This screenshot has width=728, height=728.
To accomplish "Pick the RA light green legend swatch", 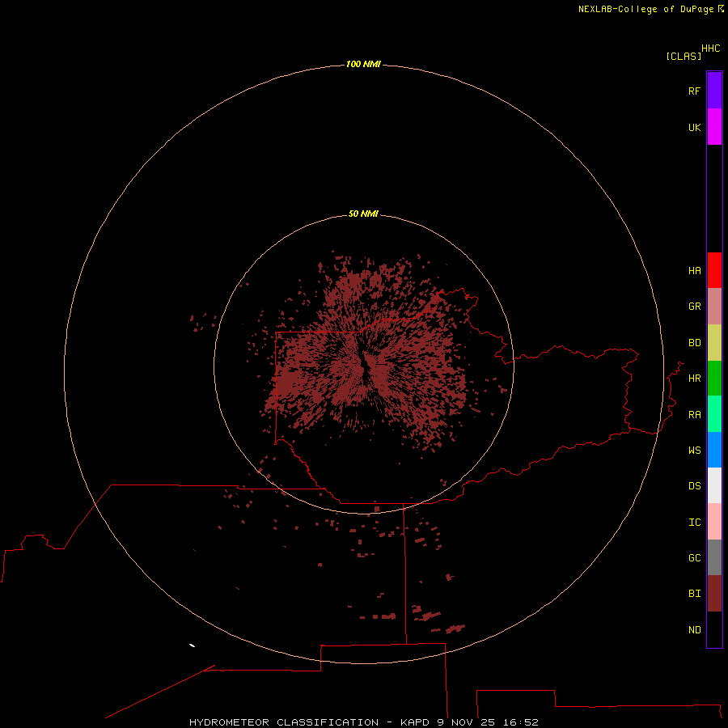I will pos(714,414).
